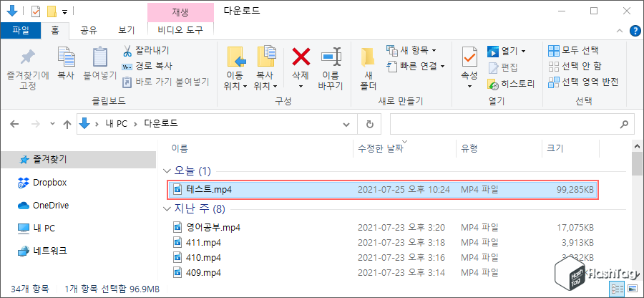
Task: Switch to the Share (공유) tab
Action: click(88, 29)
